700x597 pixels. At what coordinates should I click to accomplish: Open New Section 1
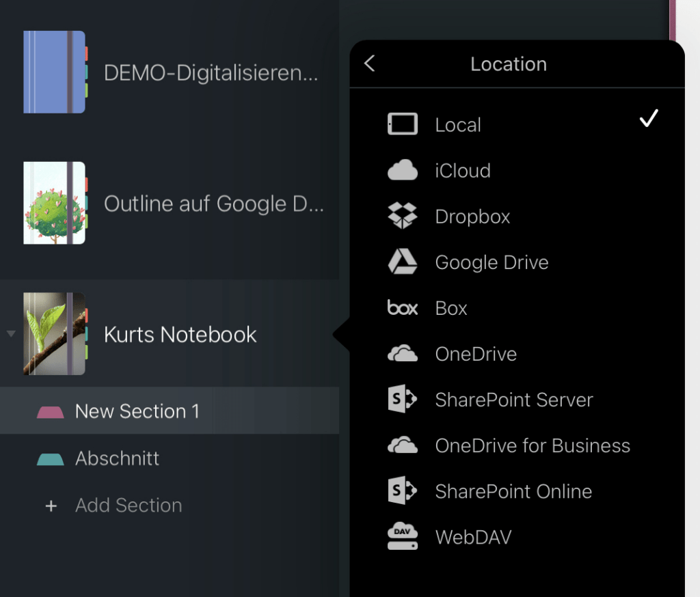pos(170,411)
